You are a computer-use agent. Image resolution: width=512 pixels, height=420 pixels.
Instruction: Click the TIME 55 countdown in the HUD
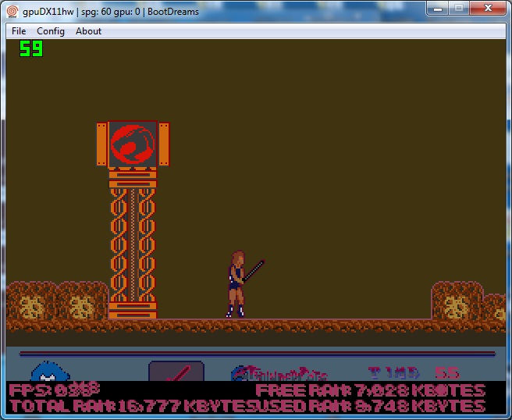click(414, 372)
